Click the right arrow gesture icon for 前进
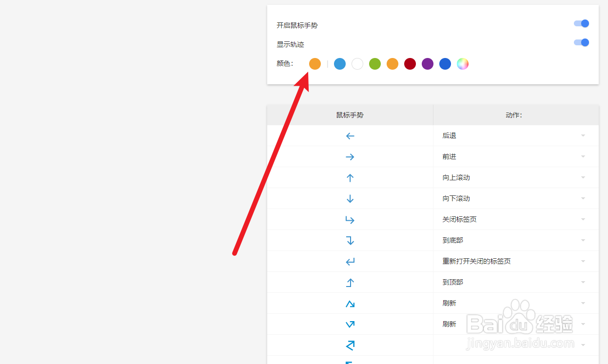The image size is (608, 364). tap(350, 156)
